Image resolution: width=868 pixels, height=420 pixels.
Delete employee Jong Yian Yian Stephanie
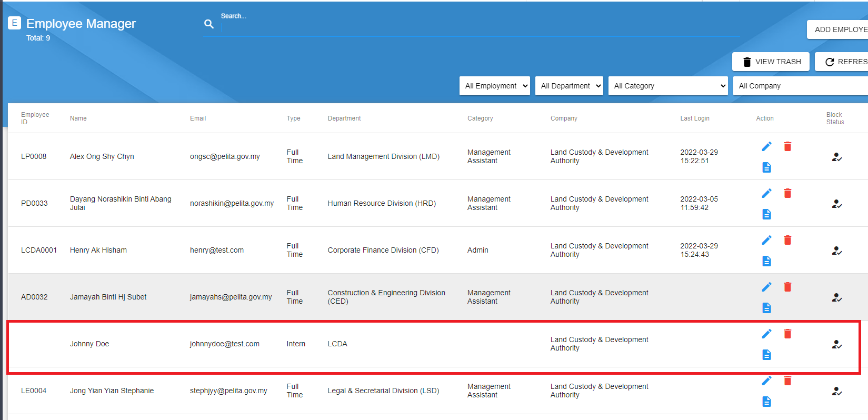click(787, 381)
